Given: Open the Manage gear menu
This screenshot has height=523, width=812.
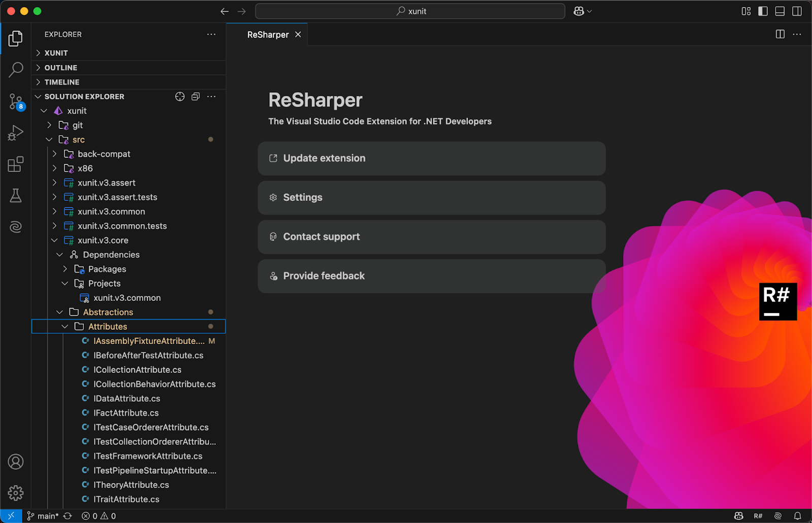Looking at the screenshot, I should tap(15, 493).
